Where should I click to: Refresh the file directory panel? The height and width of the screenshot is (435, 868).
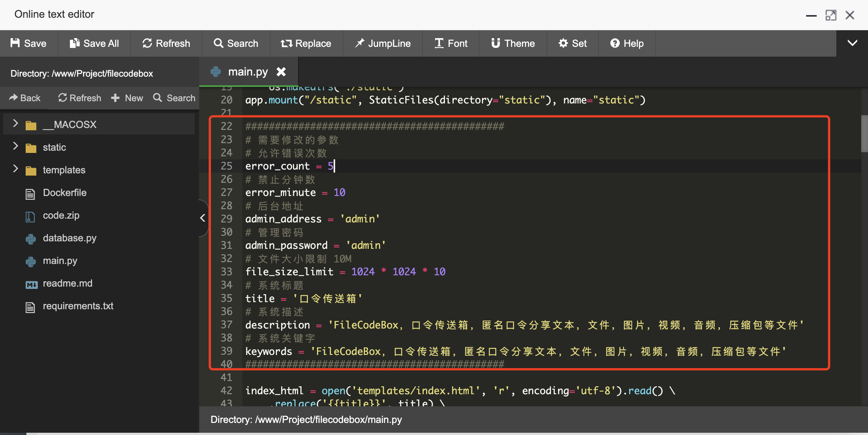tap(80, 98)
